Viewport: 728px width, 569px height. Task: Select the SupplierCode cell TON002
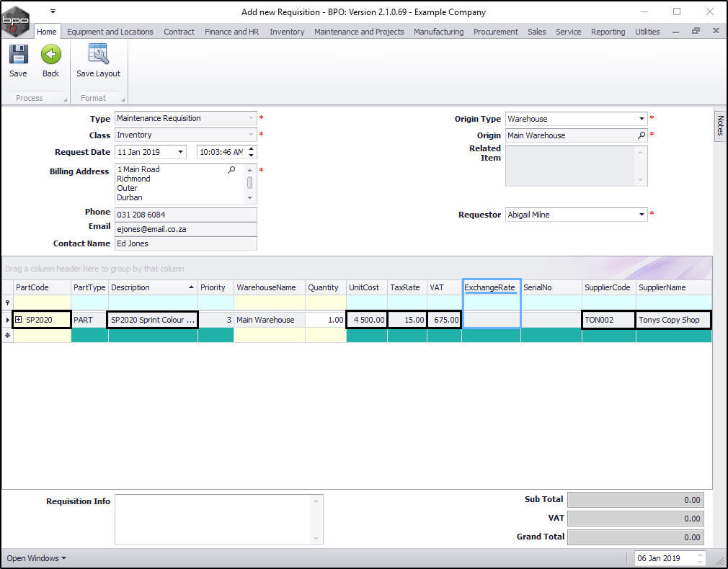tap(608, 320)
